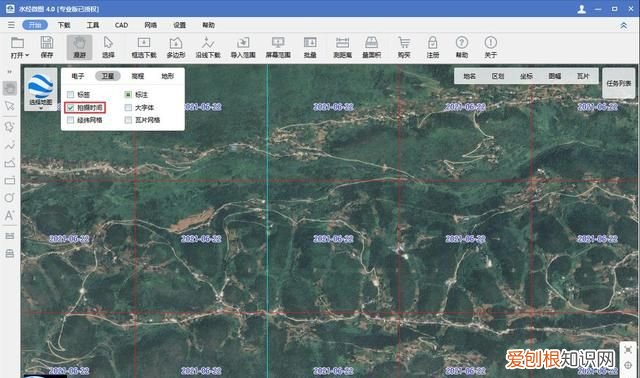Click the fullscreen icon at map bottom right
Viewport: 640px width, 378px height.
point(628,350)
